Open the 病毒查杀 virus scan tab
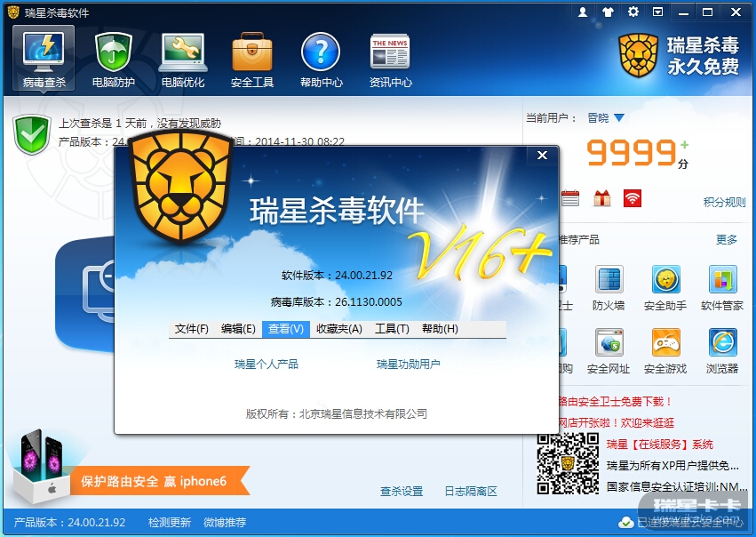This screenshot has width=756, height=537. [x=44, y=59]
